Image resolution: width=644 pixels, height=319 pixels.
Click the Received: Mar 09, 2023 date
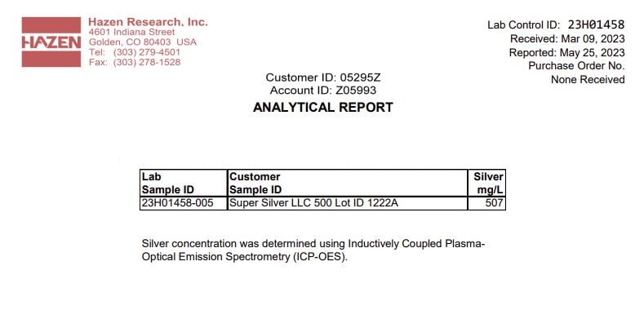click(x=567, y=38)
